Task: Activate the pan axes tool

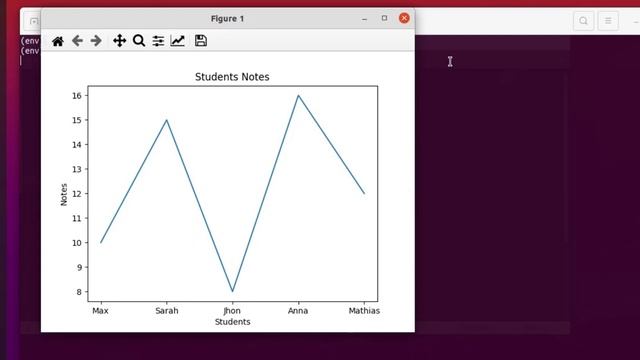Action: [x=119, y=41]
